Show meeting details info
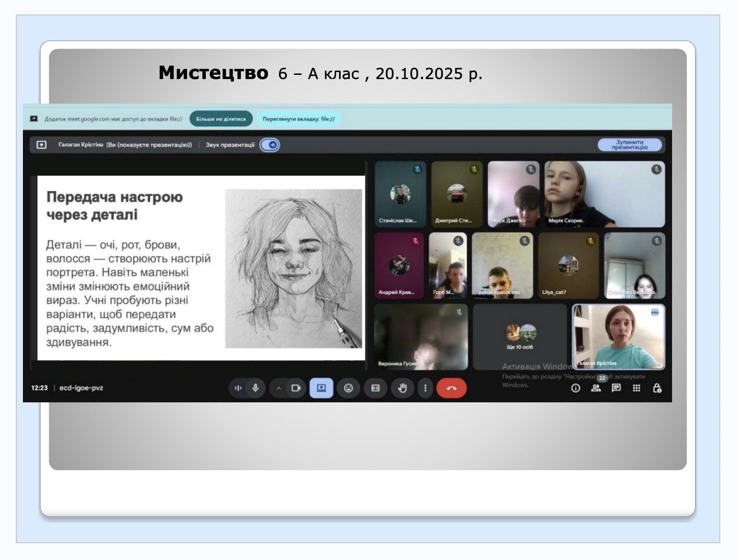The width and height of the screenshot is (738, 560). [x=576, y=388]
